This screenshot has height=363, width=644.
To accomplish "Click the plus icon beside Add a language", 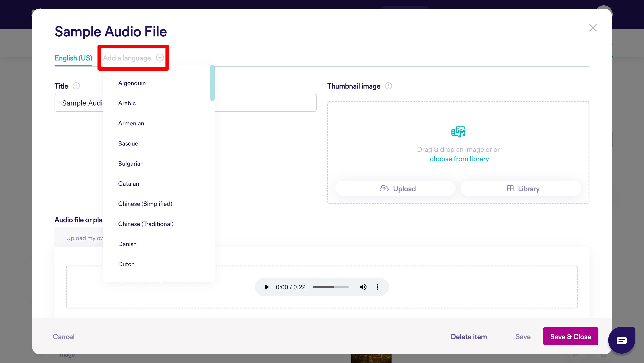I will click(x=160, y=58).
